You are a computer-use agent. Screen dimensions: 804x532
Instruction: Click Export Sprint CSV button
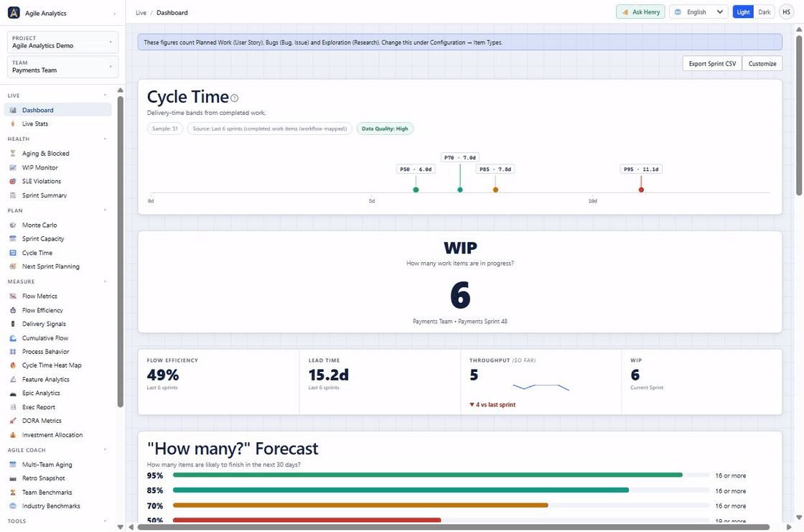point(712,64)
